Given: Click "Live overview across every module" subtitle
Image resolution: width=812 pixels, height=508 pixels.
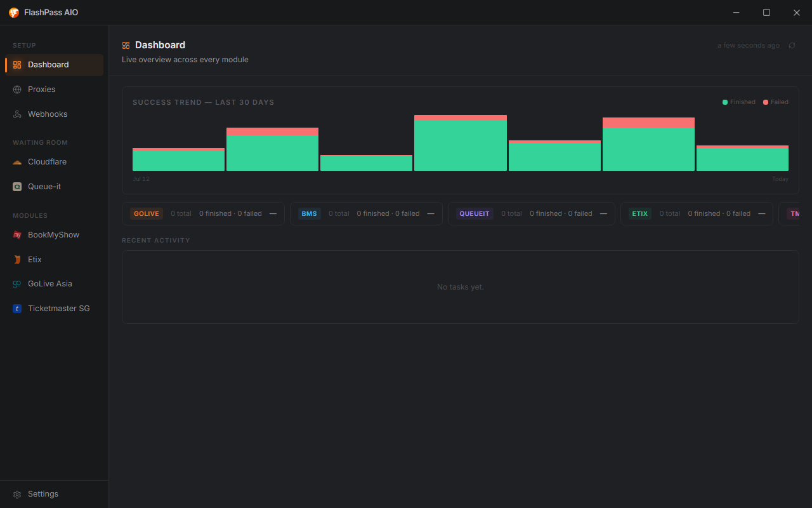Looking at the screenshot, I should tap(185, 60).
